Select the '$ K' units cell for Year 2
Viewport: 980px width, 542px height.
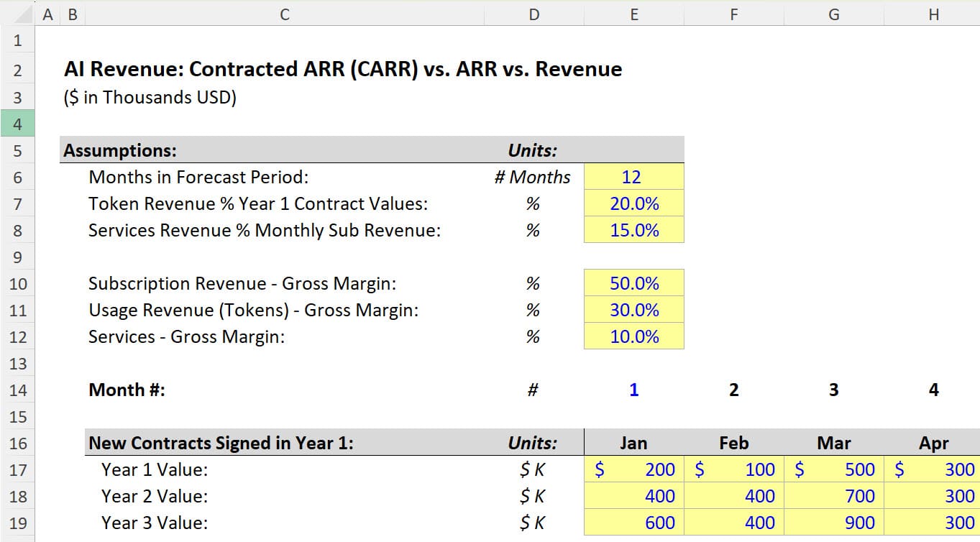[533, 496]
